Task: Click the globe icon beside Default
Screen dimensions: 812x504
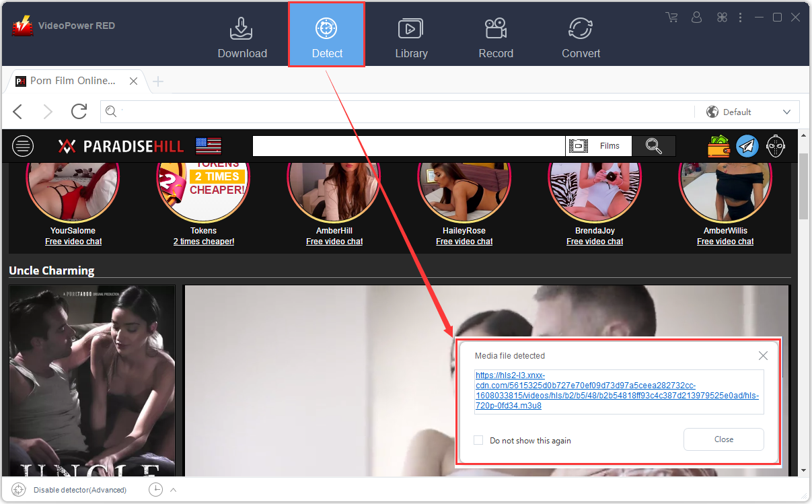Action: 712,112
